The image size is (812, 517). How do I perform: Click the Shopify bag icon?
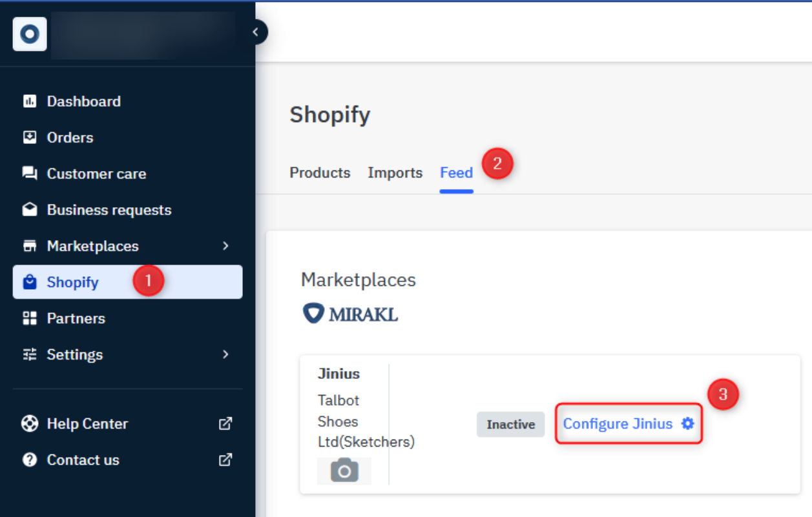(x=30, y=282)
